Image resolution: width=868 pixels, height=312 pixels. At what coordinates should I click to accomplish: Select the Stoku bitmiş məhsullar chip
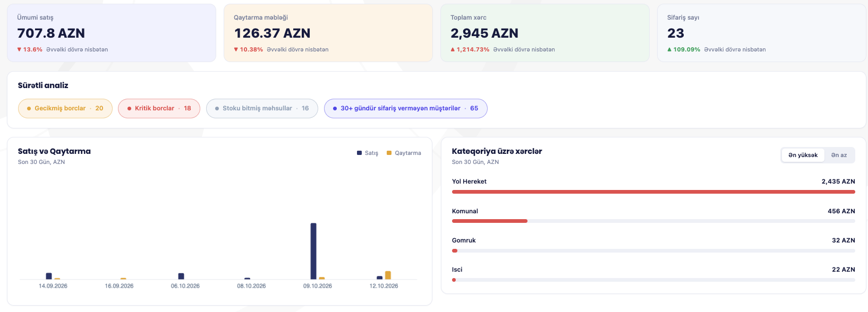[x=262, y=108]
